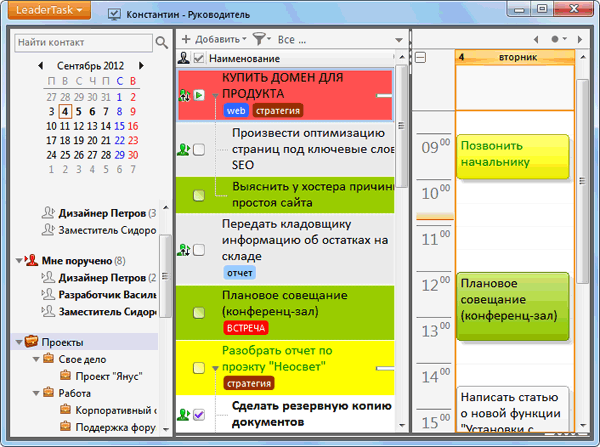The height and width of the screenshot is (447, 600).
Task: Open the LeaderTask main menu
Action: (x=49, y=10)
